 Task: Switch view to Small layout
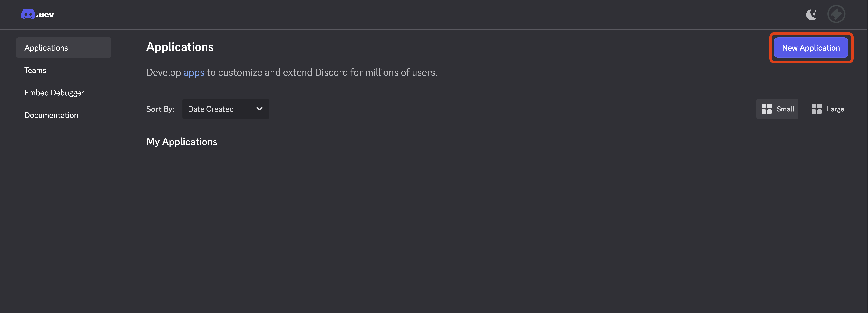[777, 109]
